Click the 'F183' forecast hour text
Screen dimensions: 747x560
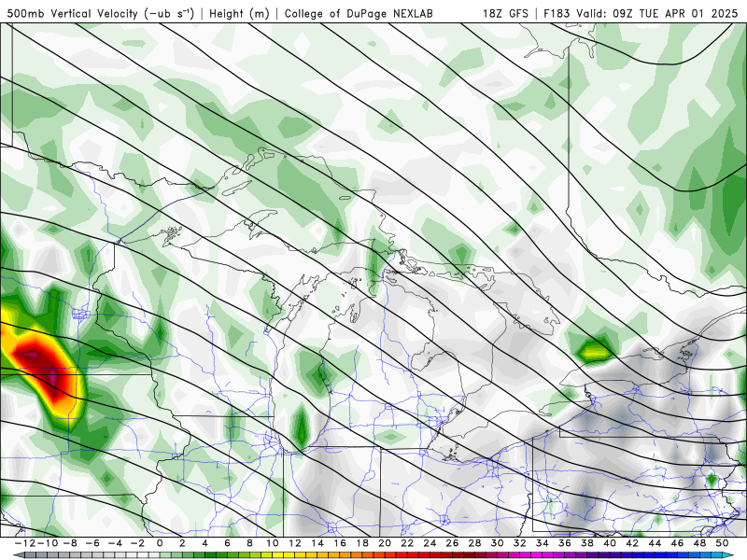(557, 13)
